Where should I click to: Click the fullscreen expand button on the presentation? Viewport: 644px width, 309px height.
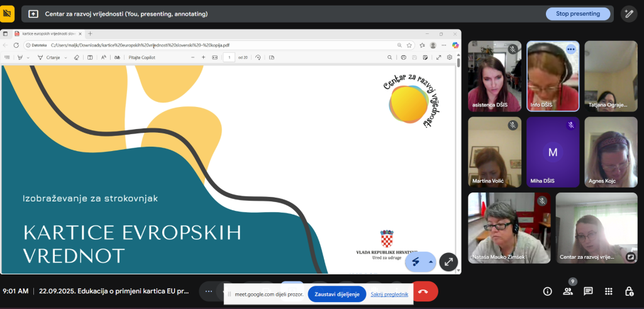coord(448,262)
